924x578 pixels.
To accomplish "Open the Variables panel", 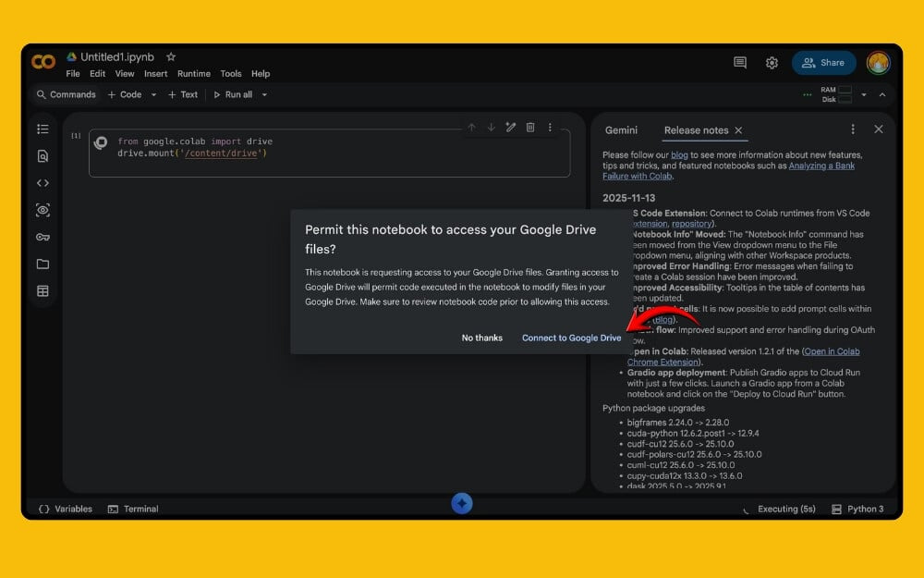I will 66,509.
